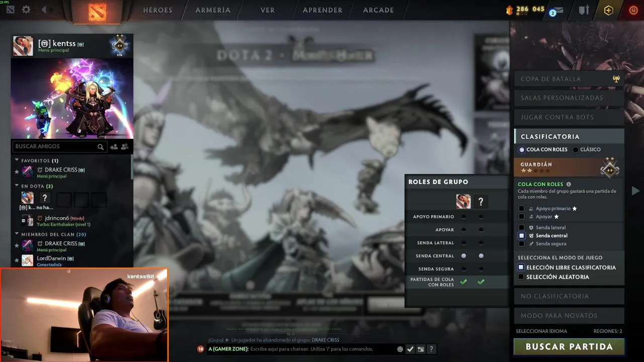
Task: Click the glowing Dota home emblem
Action: pos(97,11)
